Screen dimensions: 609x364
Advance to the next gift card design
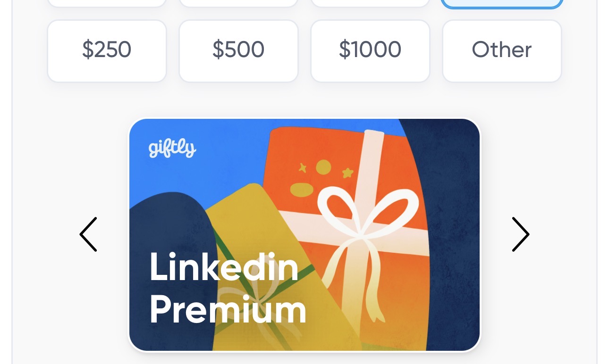pyautogui.click(x=521, y=234)
